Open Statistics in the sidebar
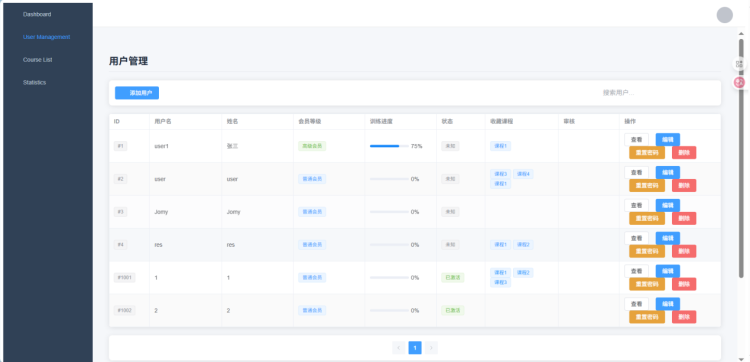The image size is (750, 362). pyautogui.click(x=34, y=82)
